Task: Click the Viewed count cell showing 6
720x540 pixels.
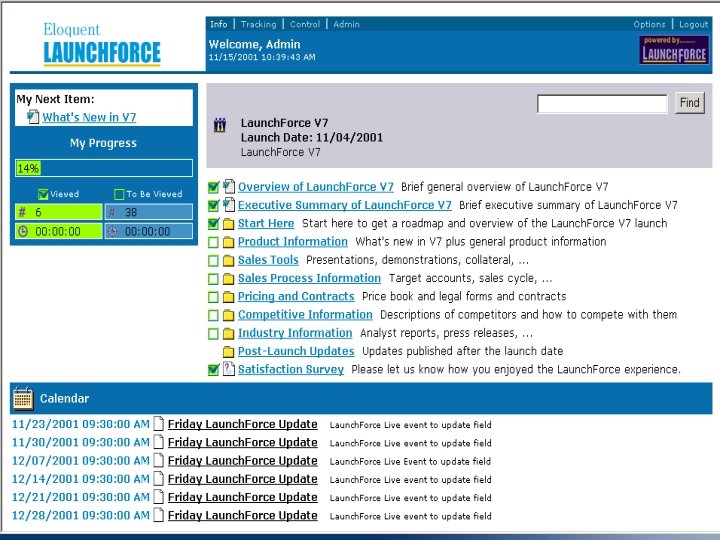Action: [59, 212]
